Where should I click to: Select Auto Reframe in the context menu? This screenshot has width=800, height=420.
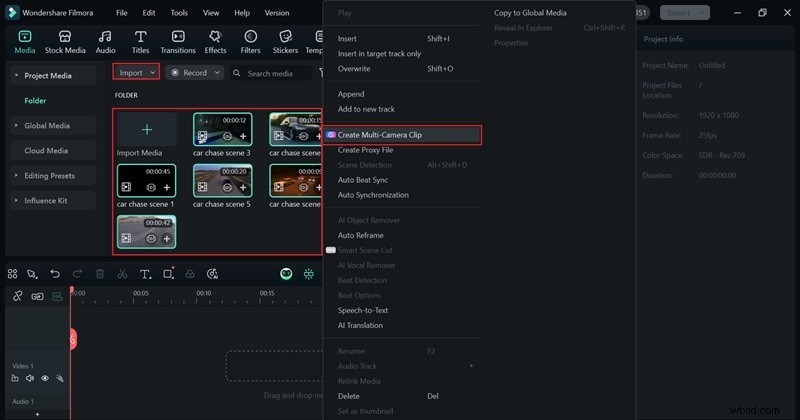(x=360, y=235)
